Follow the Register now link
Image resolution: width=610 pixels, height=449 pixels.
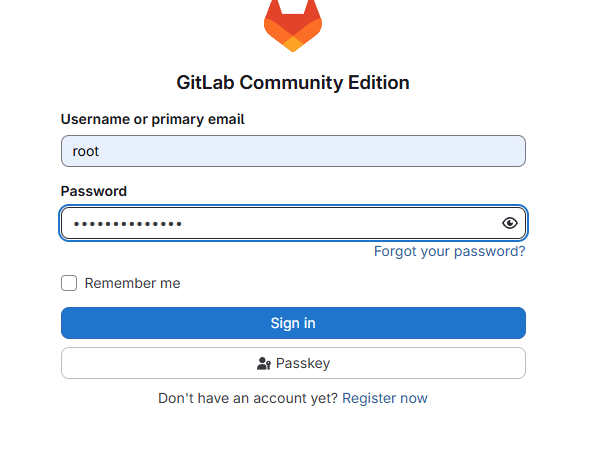coord(385,398)
